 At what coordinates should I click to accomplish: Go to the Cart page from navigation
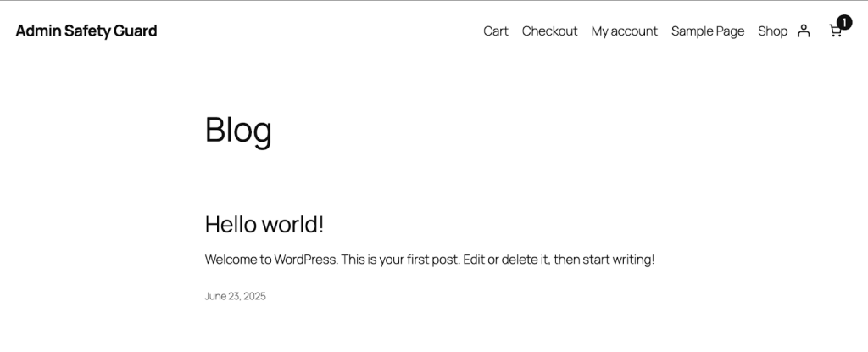point(496,31)
